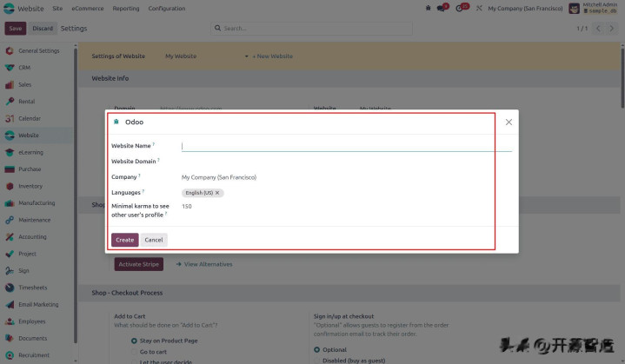Remove the English (US) language tag

coord(217,193)
